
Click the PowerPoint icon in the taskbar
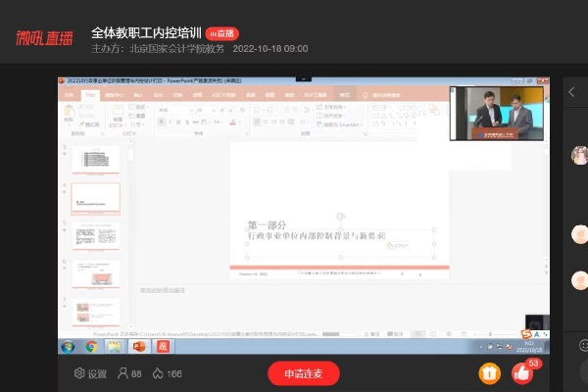[x=138, y=346]
